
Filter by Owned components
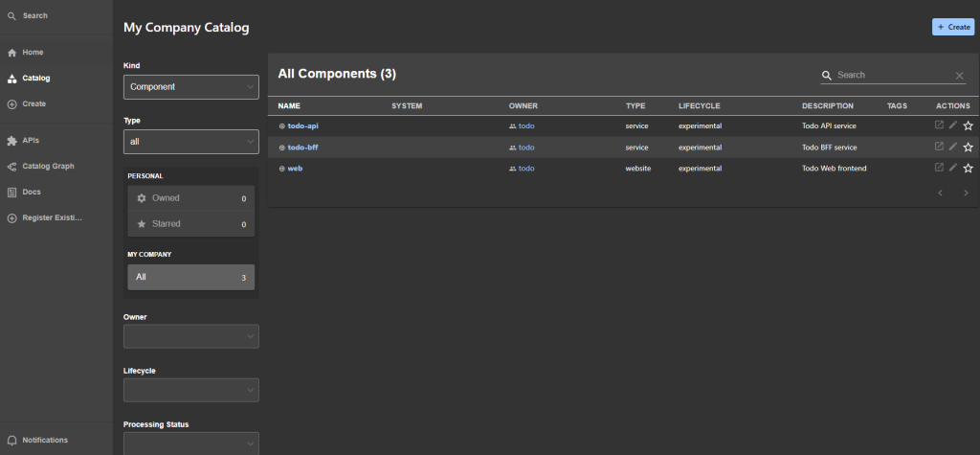point(191,198)
